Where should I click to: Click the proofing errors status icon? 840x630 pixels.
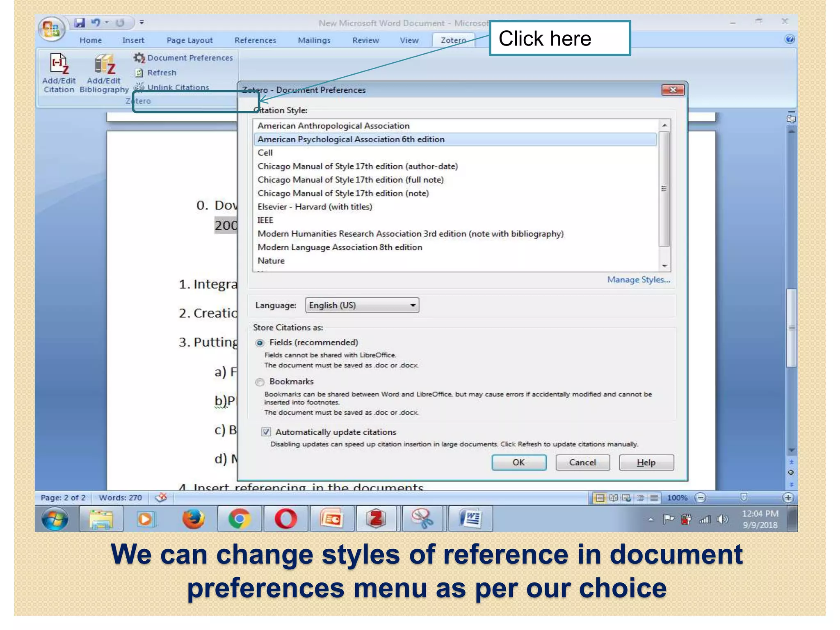pyautogui.click(x=161, y=498)
